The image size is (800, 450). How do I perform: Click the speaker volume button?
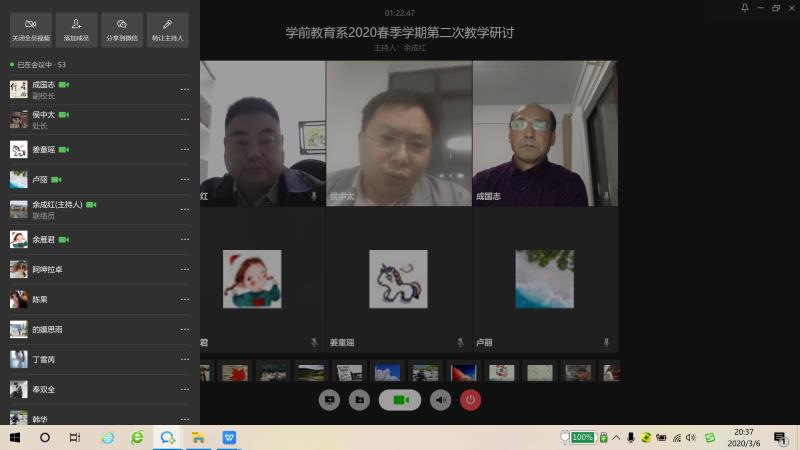tap(440, 400)
